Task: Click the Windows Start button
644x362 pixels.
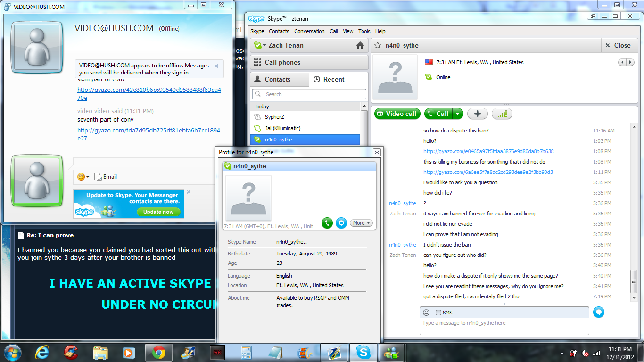Action: pos(13,353)
